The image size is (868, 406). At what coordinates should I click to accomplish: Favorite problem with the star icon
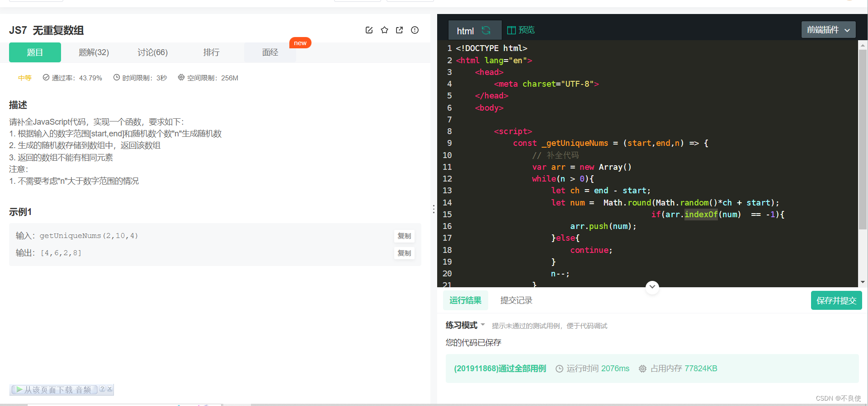coord(384,30)
